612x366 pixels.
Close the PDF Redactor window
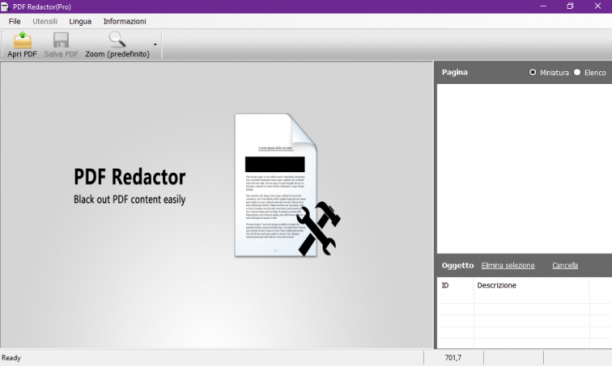pyautogui.click(x=598, y=6)
